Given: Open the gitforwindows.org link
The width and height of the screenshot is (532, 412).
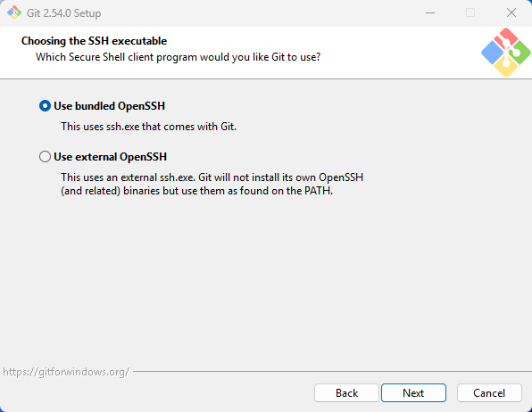Looking at the screenshot, I should (x=66, y=372).
